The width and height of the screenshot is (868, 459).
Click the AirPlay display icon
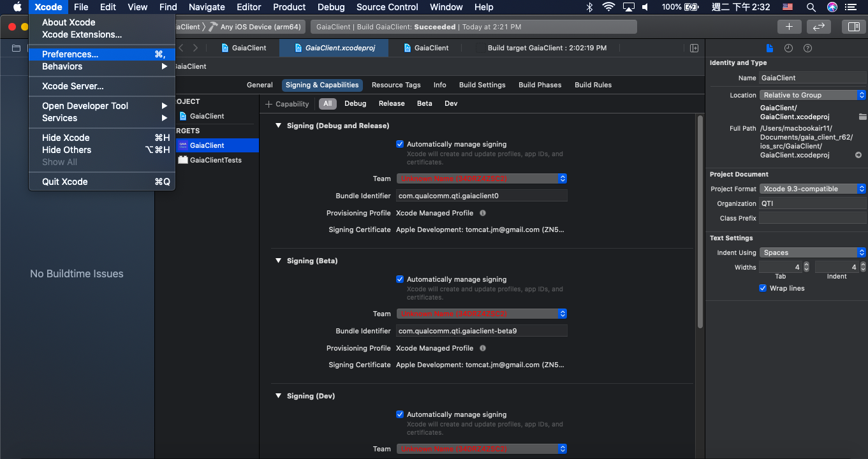tap(628, 7)
